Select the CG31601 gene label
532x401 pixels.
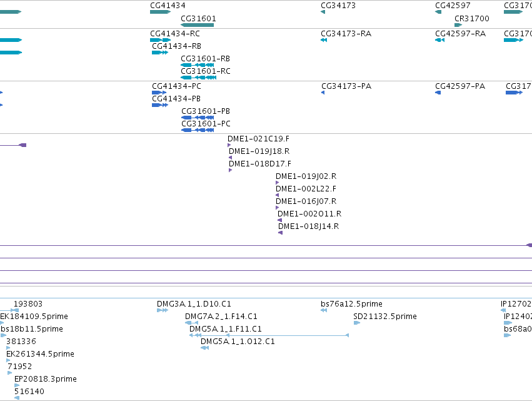point(198,19)
